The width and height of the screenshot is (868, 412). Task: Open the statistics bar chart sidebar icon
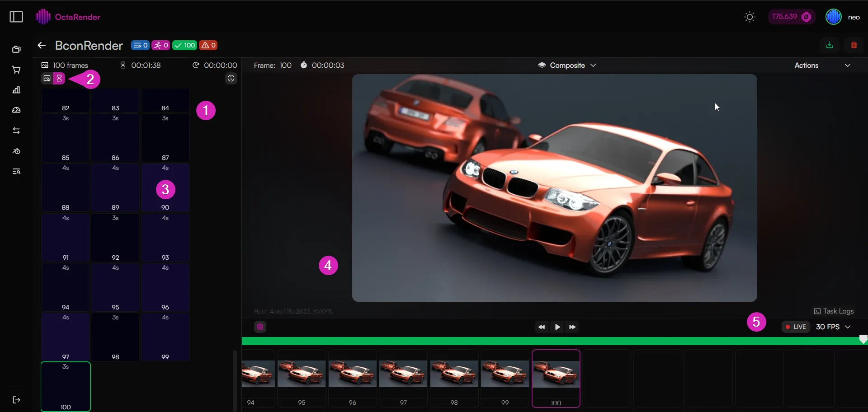[x=16, y=90]
